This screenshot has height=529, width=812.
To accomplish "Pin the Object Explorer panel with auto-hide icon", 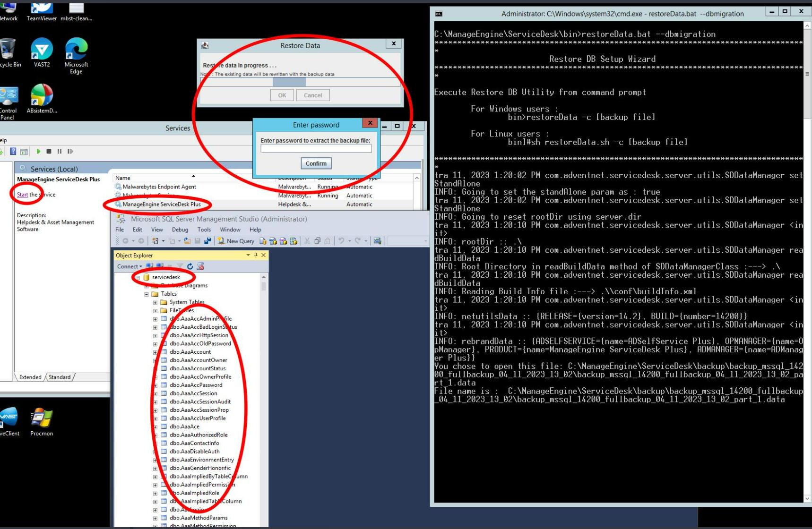I will [256, 255].
